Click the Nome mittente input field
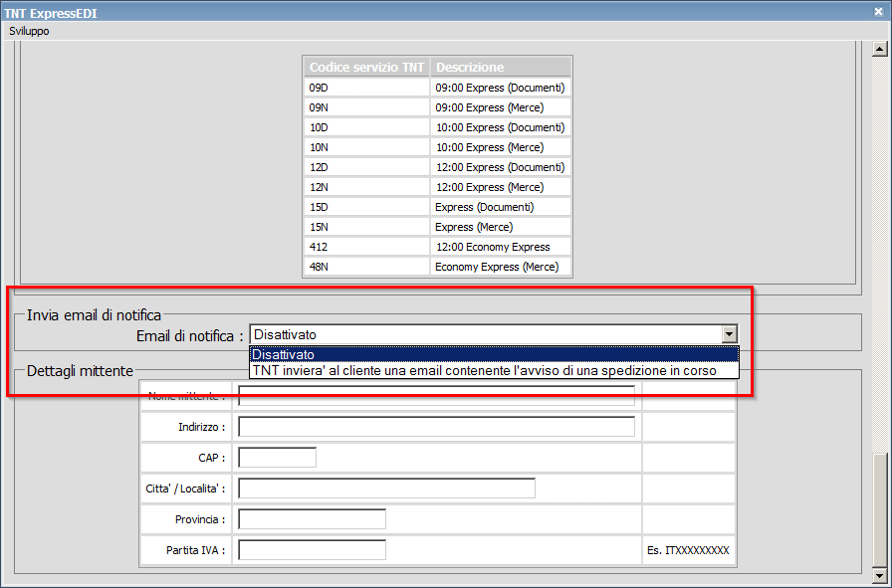892x588 pixels. tap(436, 396)
